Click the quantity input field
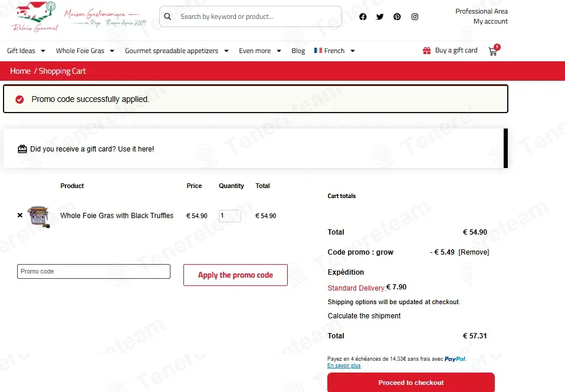The width and height of the screenshot is (565, 392). 230,216
